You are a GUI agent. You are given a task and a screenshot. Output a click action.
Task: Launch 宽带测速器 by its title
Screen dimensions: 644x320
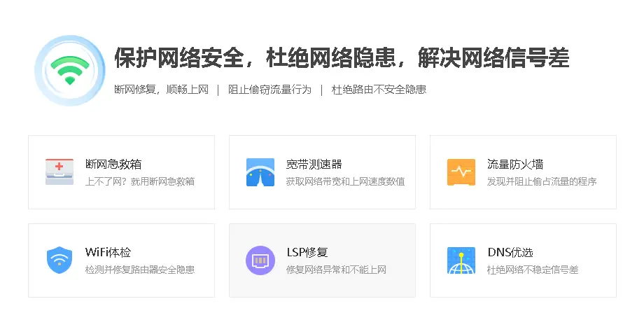314,165
